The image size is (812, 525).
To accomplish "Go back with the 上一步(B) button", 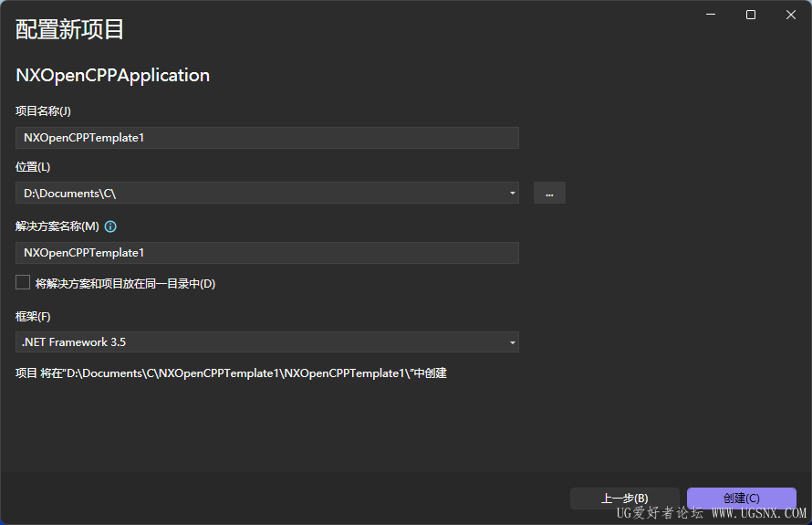I will click(625, 498).
